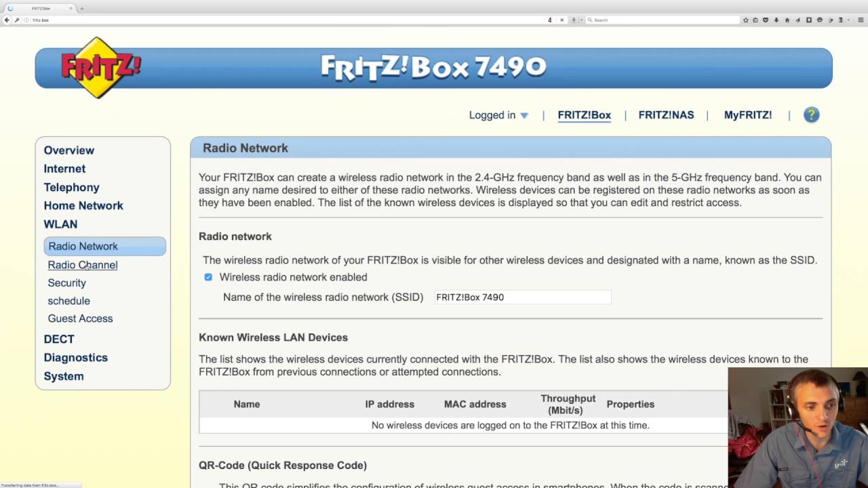Click the "No wireless devices are logged on" message
Viewport: 868px width, 488px height.
pos(511,425)
